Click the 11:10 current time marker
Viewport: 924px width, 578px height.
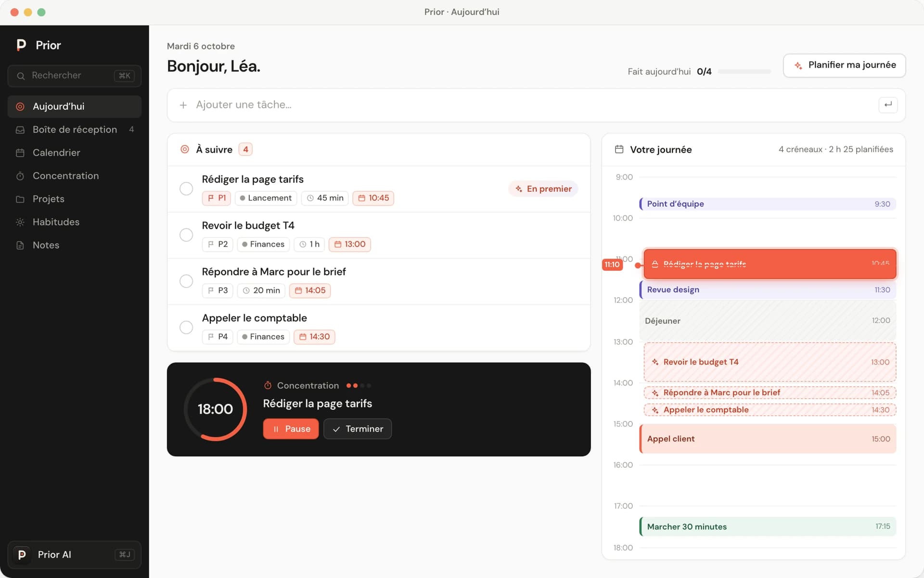point(612,264)
